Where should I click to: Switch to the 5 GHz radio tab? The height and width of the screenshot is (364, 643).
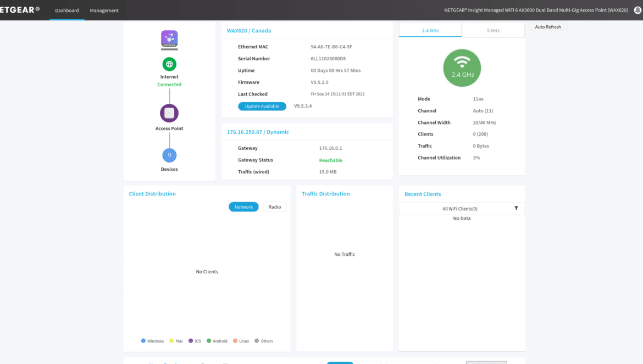point(493,30)
